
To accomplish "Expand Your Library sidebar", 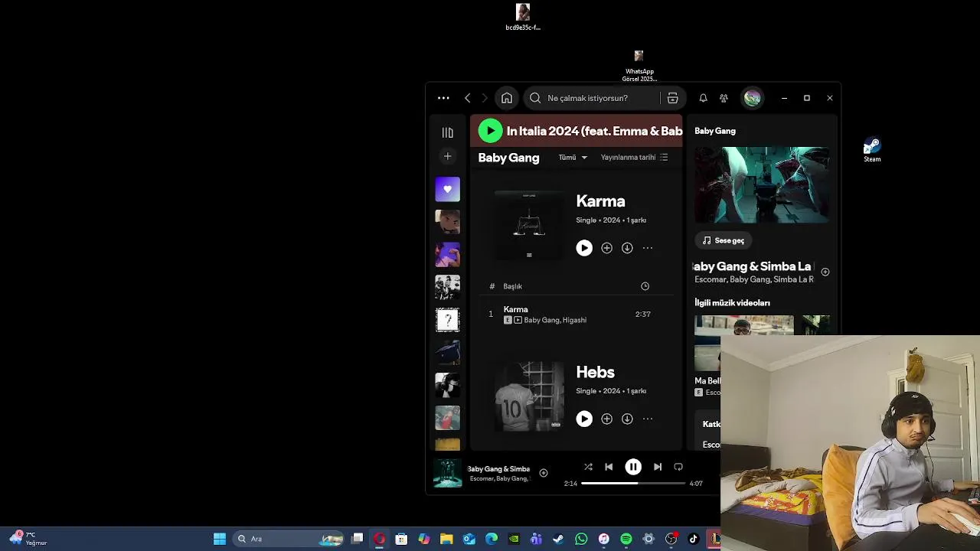I will (448, 132).
